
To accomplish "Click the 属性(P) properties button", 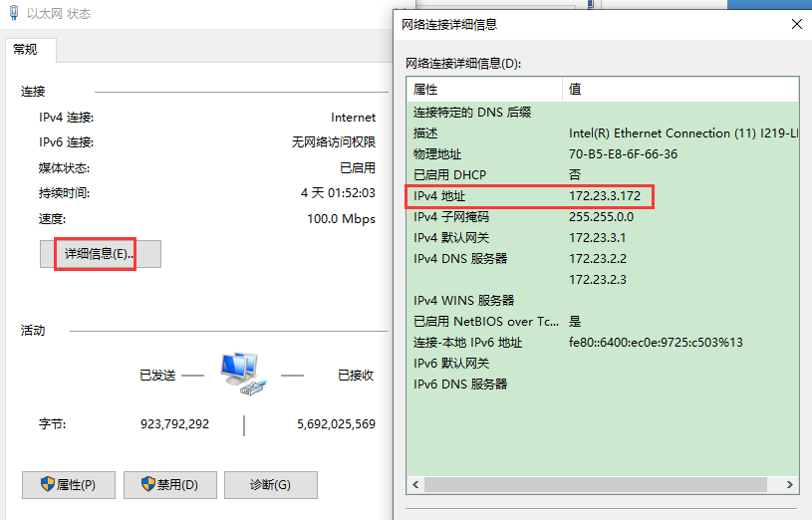I will point(69,485).
